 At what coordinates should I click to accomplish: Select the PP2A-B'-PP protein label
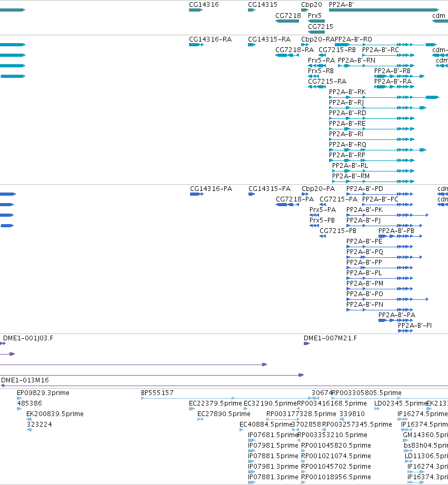(364, 262)
